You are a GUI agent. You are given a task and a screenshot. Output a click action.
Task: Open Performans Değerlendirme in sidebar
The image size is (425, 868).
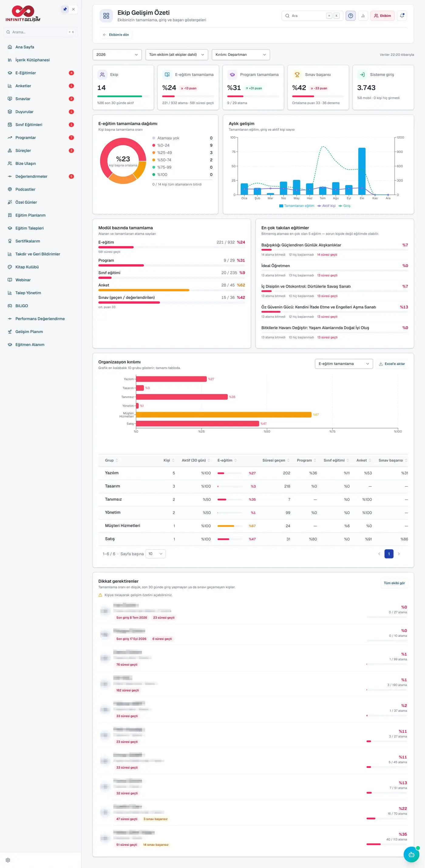click(x=41, y=319)
